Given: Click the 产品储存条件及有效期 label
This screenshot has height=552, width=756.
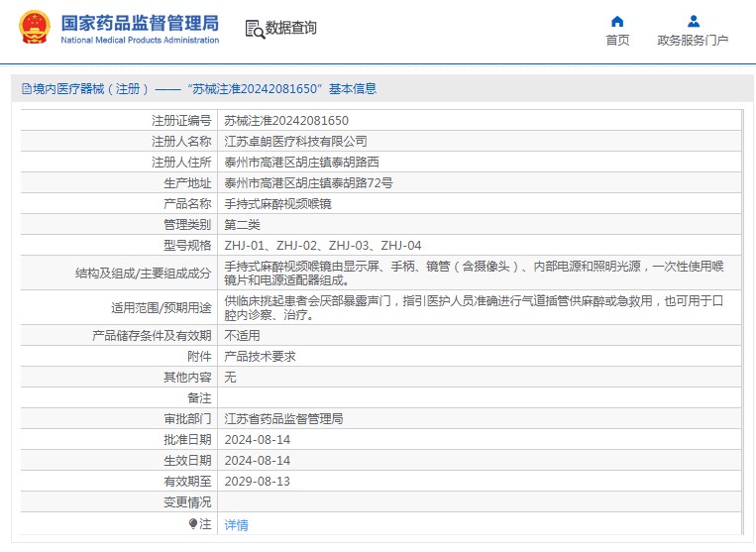Looking at the screenshot, I should tap(152, 336).
